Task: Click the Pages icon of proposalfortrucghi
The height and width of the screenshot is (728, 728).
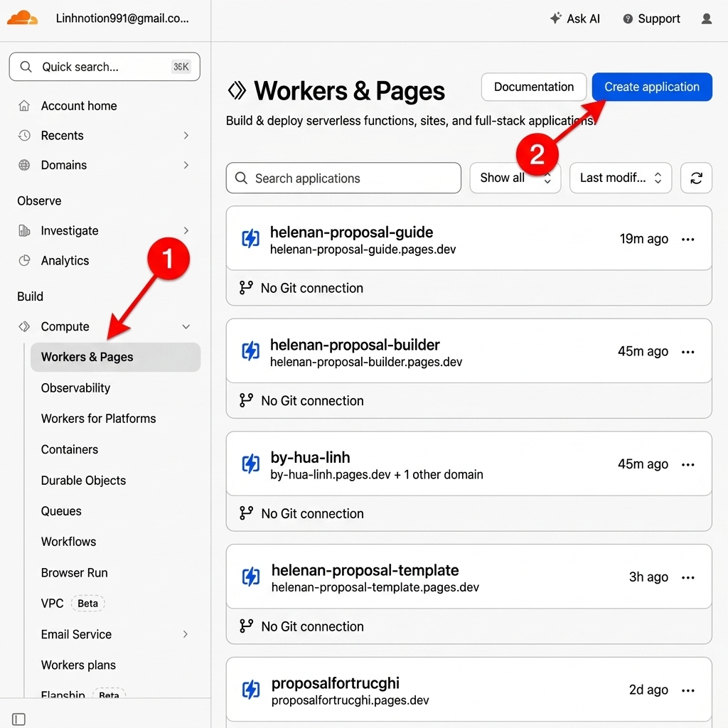Action: point(251,690)
